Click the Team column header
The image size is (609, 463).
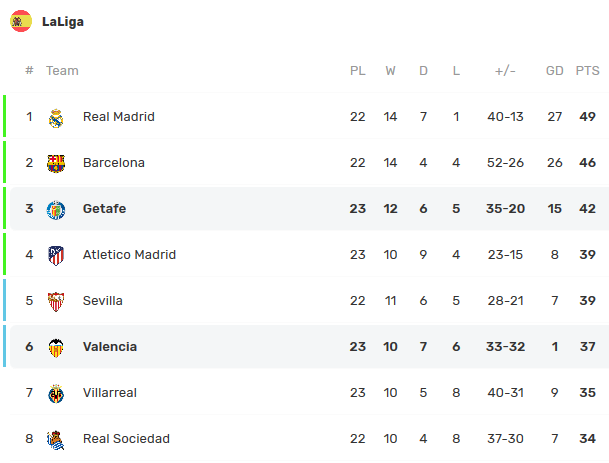(62, 71)
